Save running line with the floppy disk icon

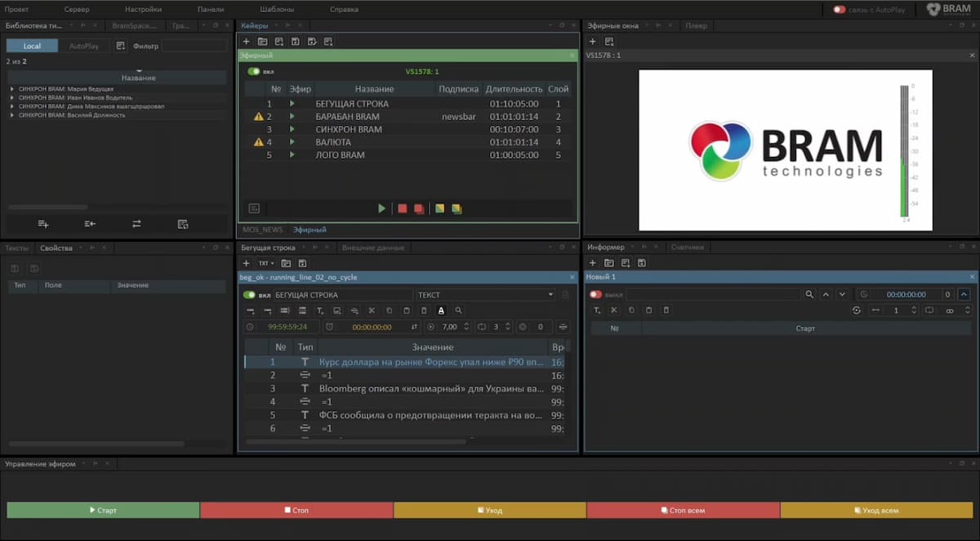(x=302, y=263)
